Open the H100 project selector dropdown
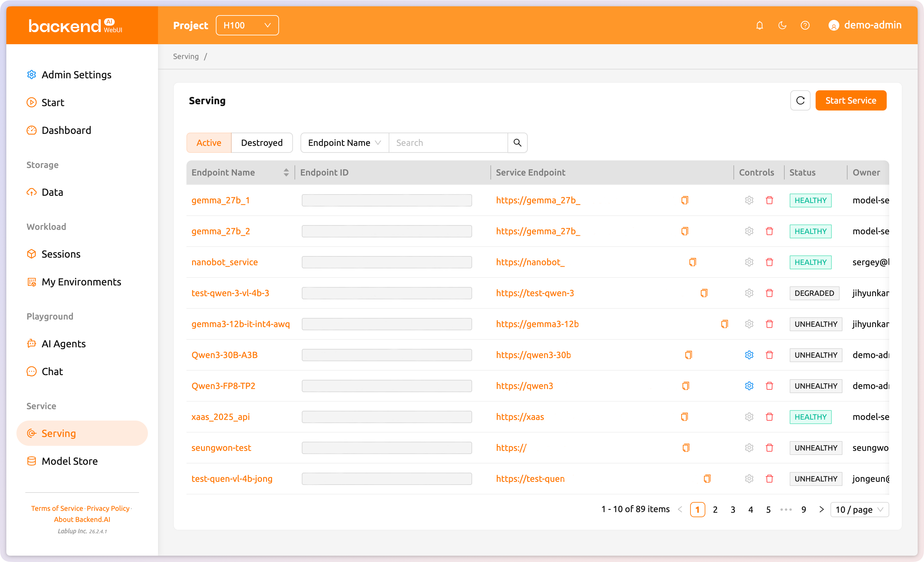Viewport: 924px width, 562px height. 247,25
